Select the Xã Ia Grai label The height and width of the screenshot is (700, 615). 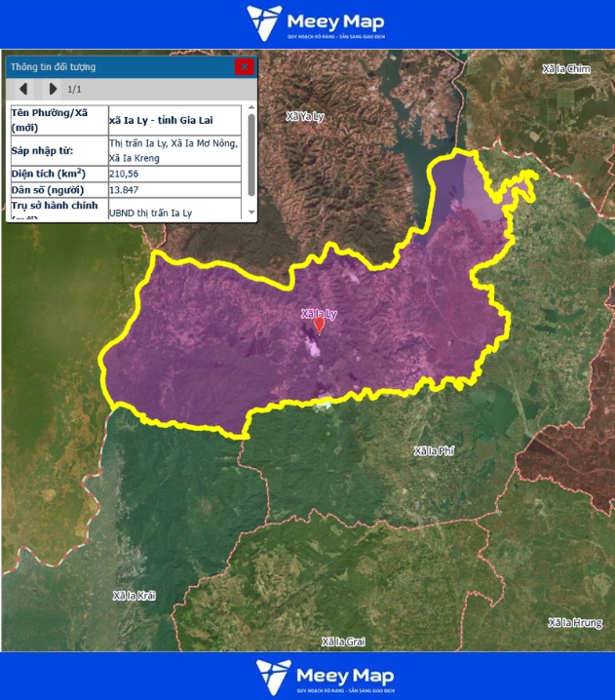(343, 642)
